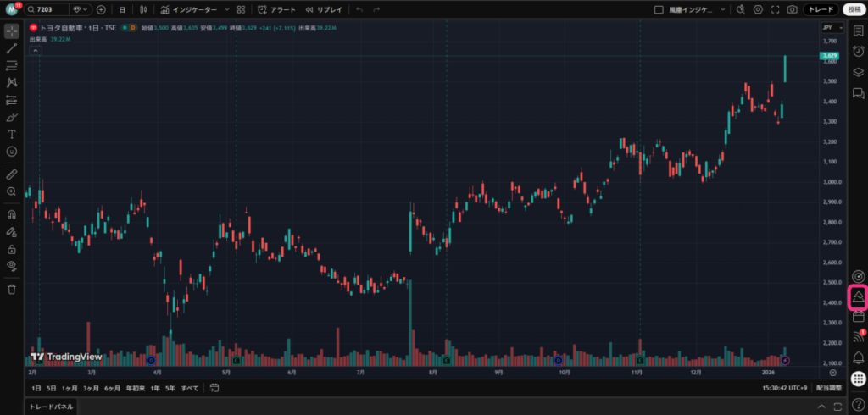The image size is (868, 415).
Task: Open the トレードパネル tab
Action: click(x=52, y=407)
